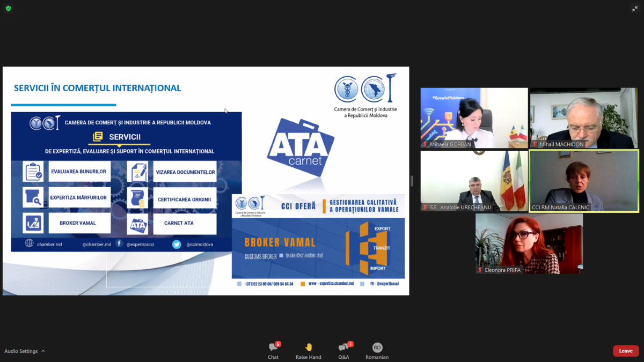Click the 'FB - @expertizacci' text
This screenshot has height=362, width=644.
[383, 284]
